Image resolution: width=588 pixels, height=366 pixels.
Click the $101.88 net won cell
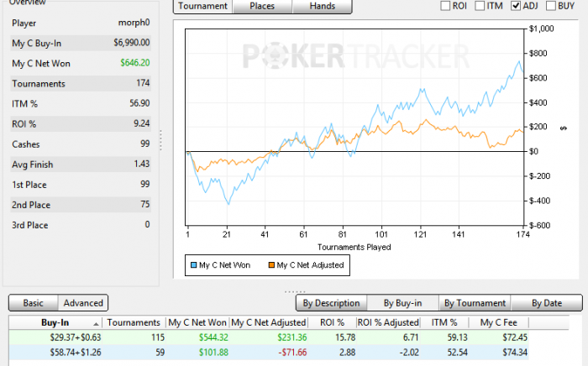[213, 353]
